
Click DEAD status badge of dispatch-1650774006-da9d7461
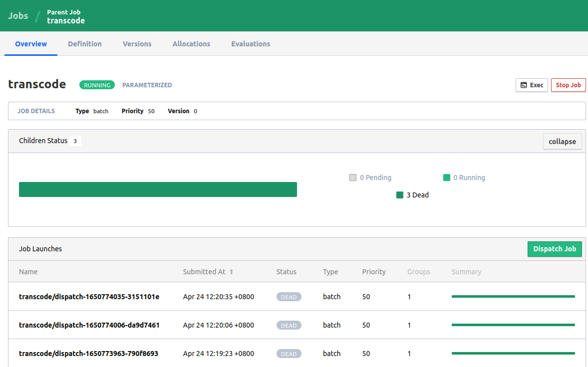[x=289, y=326]
